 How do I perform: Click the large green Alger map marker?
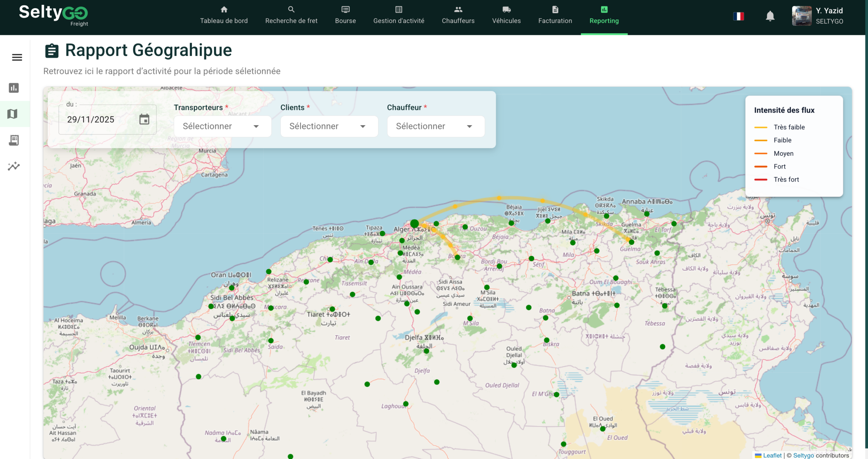point(414,224)
